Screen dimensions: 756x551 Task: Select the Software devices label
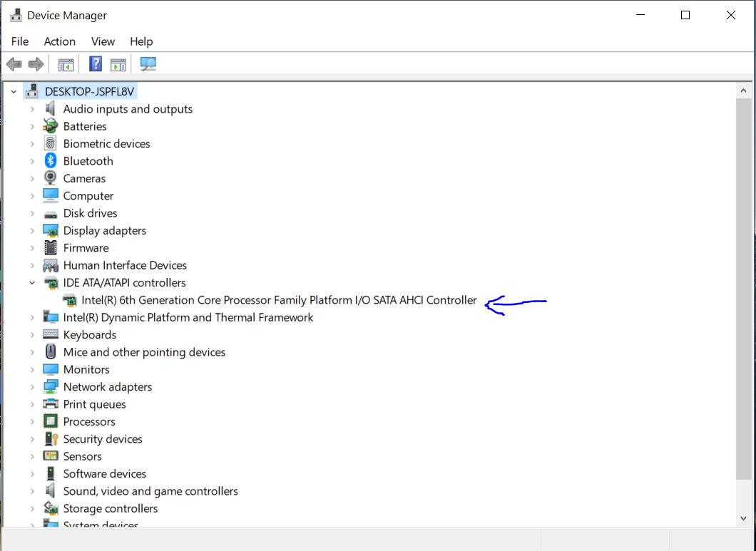[x=105, y=474]
